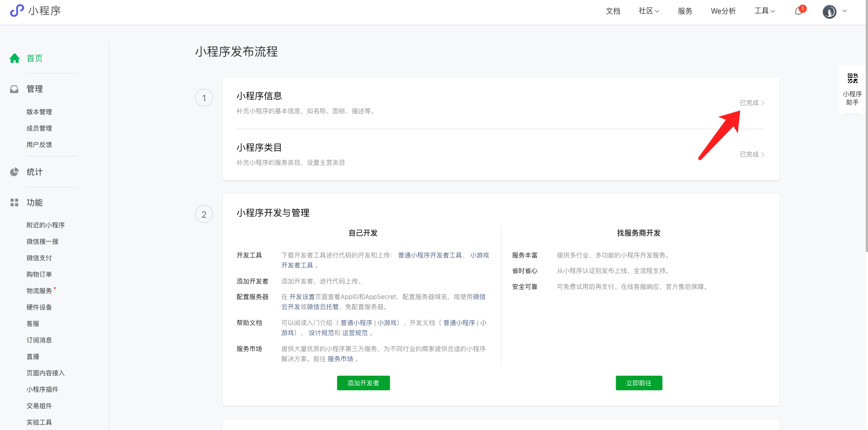
Task: Open 页面内容接入 in sidebar
Action: pos(46,373)
